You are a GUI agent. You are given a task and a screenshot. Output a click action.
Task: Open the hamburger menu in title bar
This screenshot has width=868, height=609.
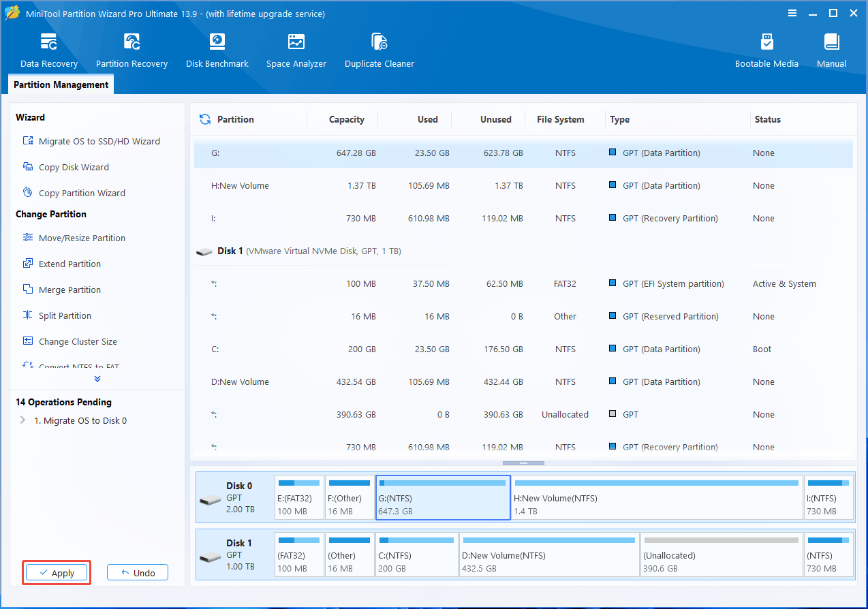(792, 13)
